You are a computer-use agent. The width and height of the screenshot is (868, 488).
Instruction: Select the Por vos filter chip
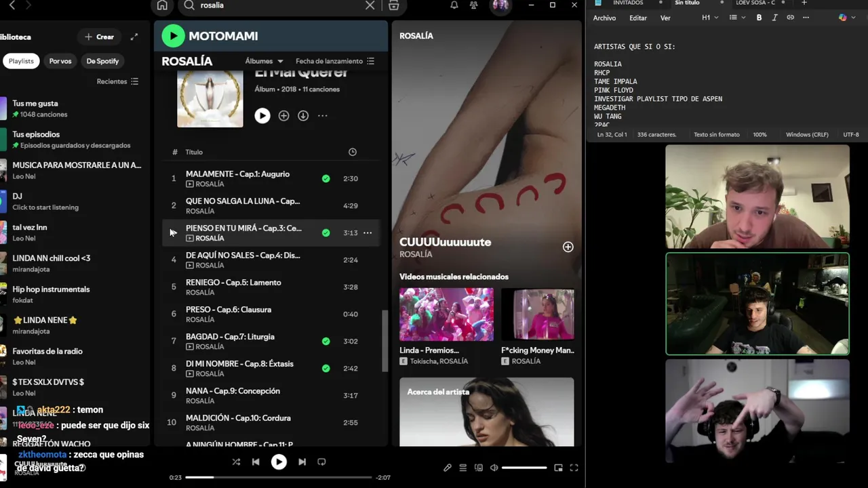60,61
